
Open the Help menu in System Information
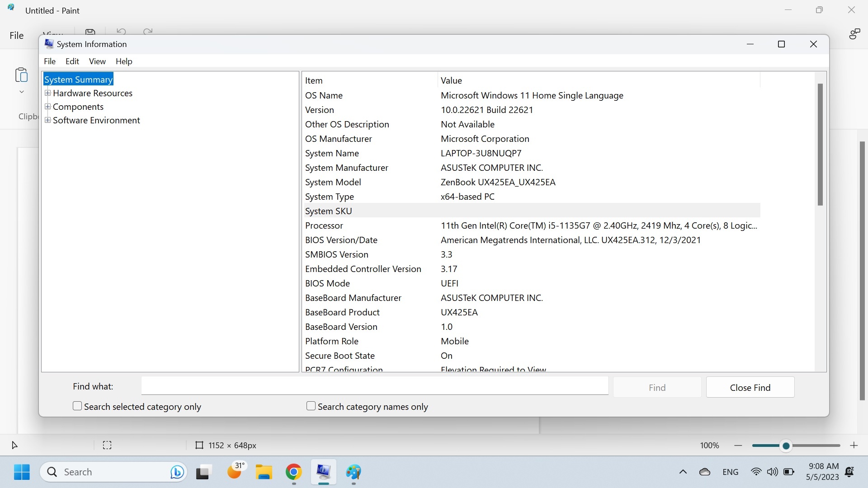[124, 61]
